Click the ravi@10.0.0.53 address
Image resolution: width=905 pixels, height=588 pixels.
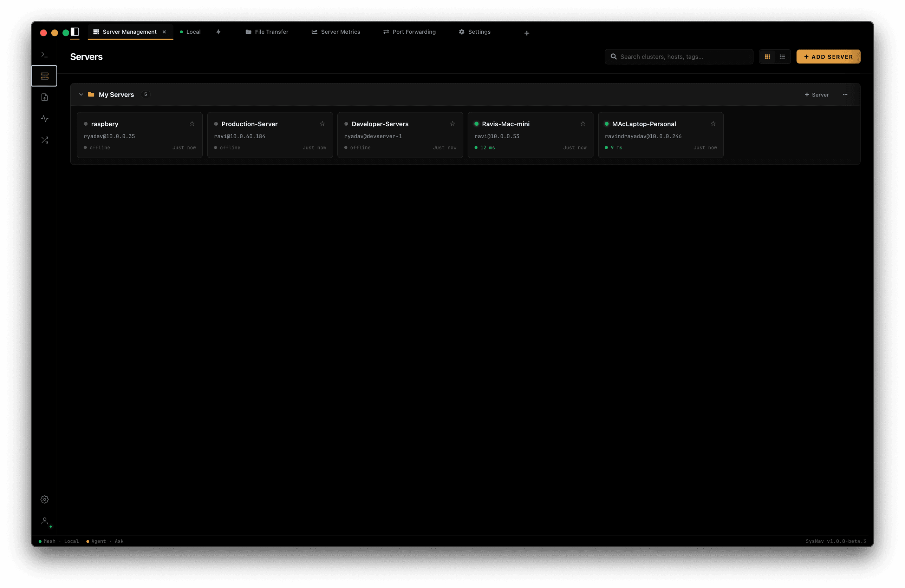(x=497, y=136)
